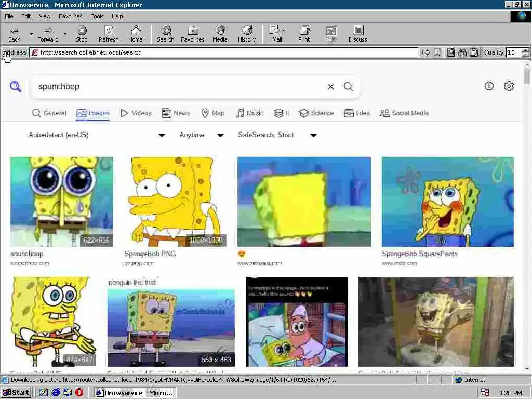Launch Opera from quick launch
Screen dimensions: 532x399
click(x=79, y=393)
